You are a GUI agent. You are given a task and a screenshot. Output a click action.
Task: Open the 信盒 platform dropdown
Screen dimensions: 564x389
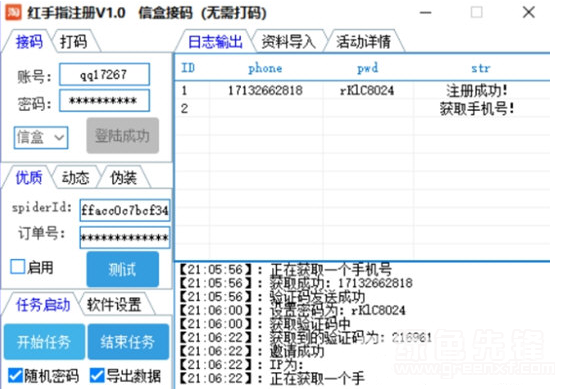[41, 137]
